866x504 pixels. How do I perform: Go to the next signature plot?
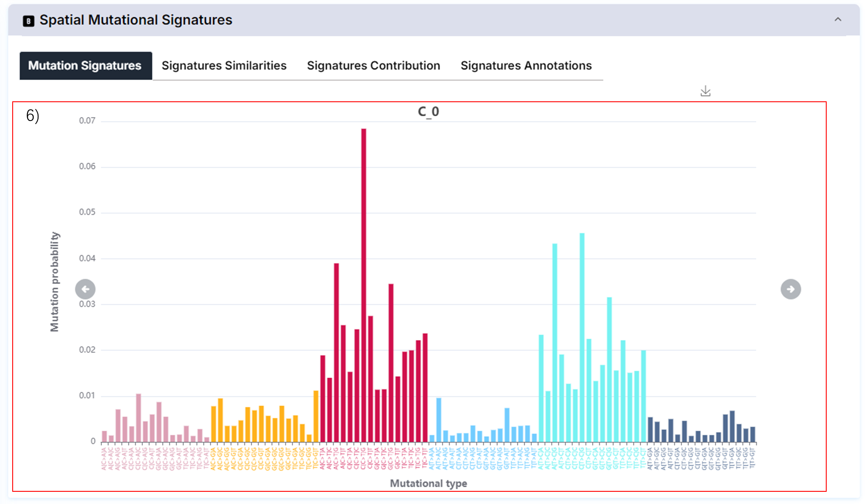pyautogui.click(x=790, y=289)
